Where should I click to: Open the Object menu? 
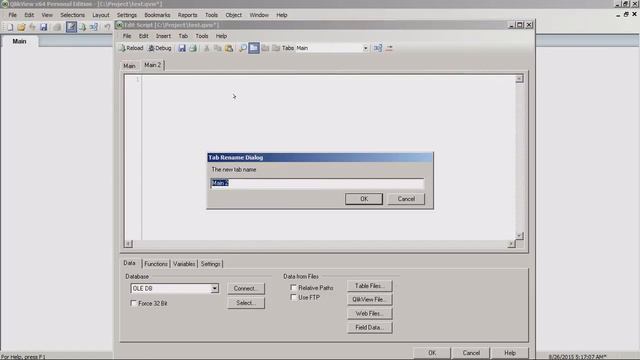[233, 15]
